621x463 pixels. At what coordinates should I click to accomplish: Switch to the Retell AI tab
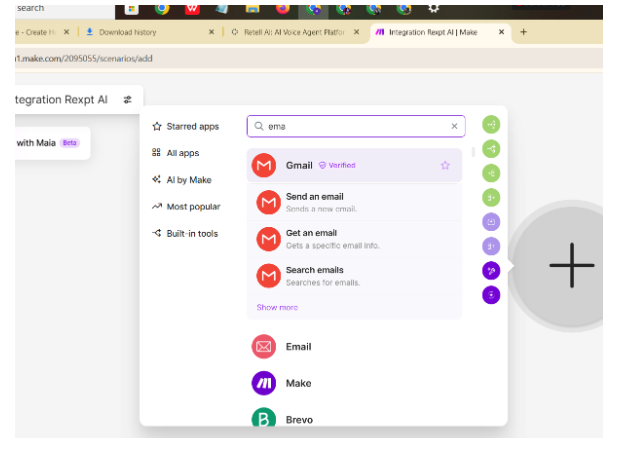[294, 32]
